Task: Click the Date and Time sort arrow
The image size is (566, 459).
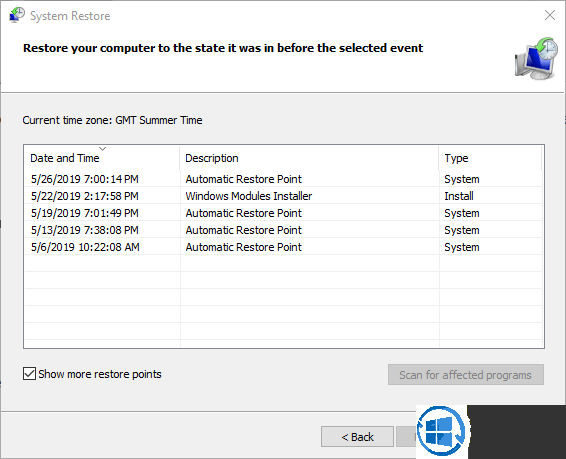Action: [103, 149]
